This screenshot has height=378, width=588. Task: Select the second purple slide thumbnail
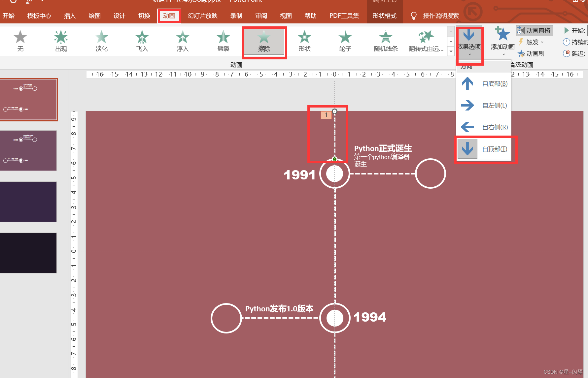(28, 150)
